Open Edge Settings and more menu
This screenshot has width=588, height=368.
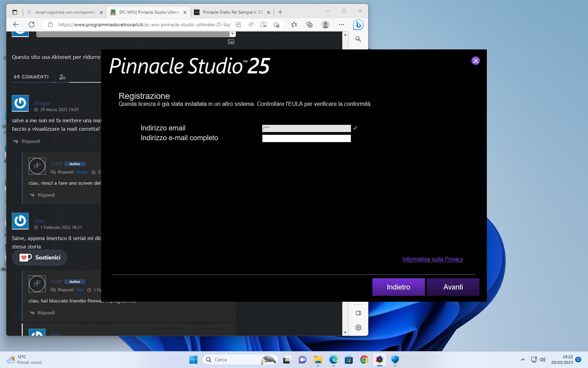(x=342, y=25)
